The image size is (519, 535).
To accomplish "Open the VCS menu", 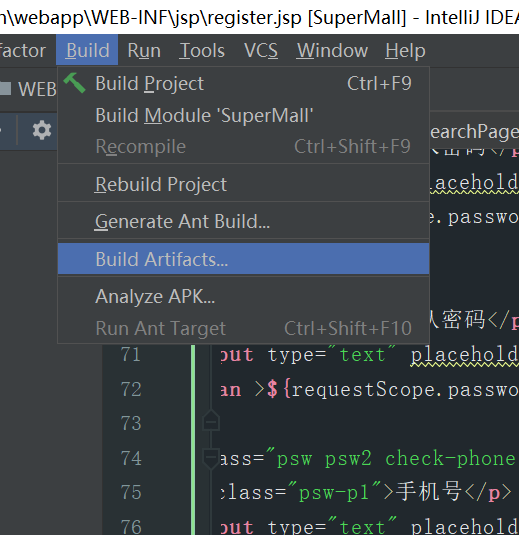I will [261, 50].
